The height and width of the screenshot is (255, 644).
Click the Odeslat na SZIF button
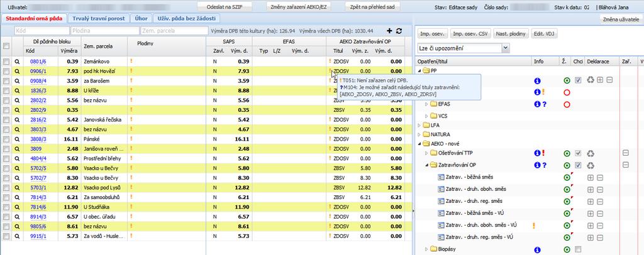[x=225, y=7]
